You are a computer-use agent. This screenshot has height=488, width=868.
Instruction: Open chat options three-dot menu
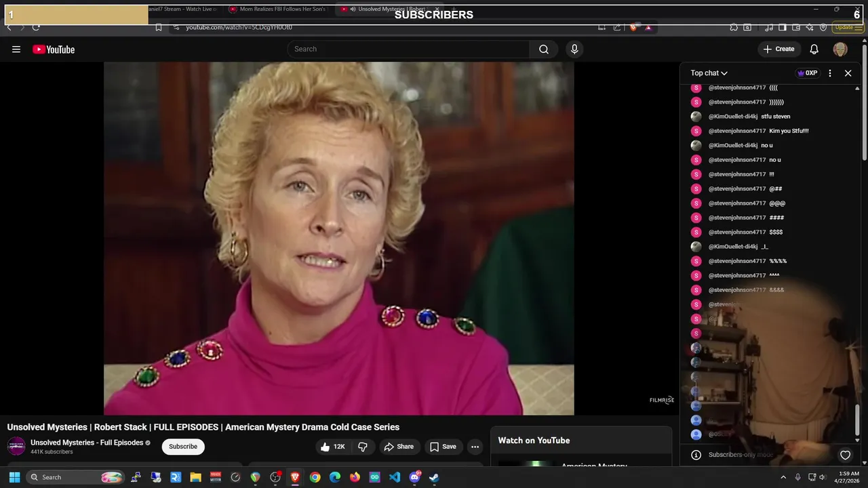(x=830, y=73)
